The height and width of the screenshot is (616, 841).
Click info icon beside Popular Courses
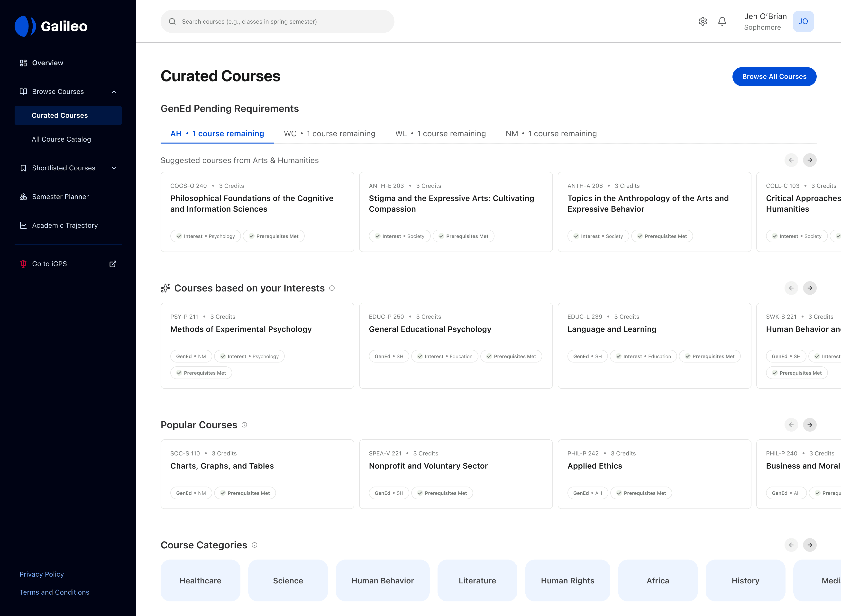click(244, 425)
